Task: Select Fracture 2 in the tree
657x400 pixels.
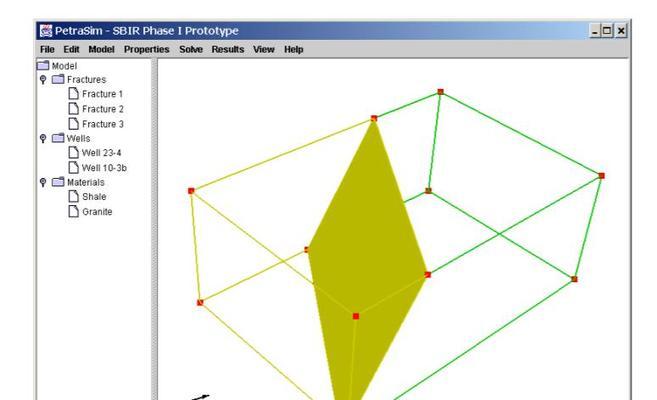Action: point(103,109)
